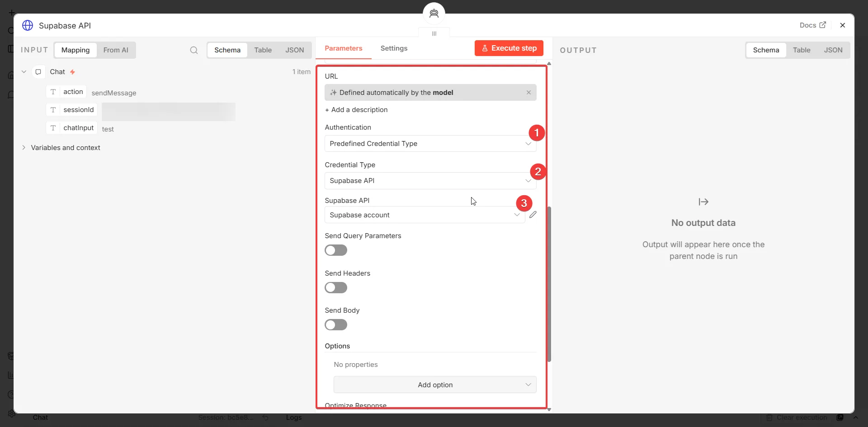This screenshot has width=868, height=427.
Task: Click the '1 item' count label
Action: click(x=302, y=72)
